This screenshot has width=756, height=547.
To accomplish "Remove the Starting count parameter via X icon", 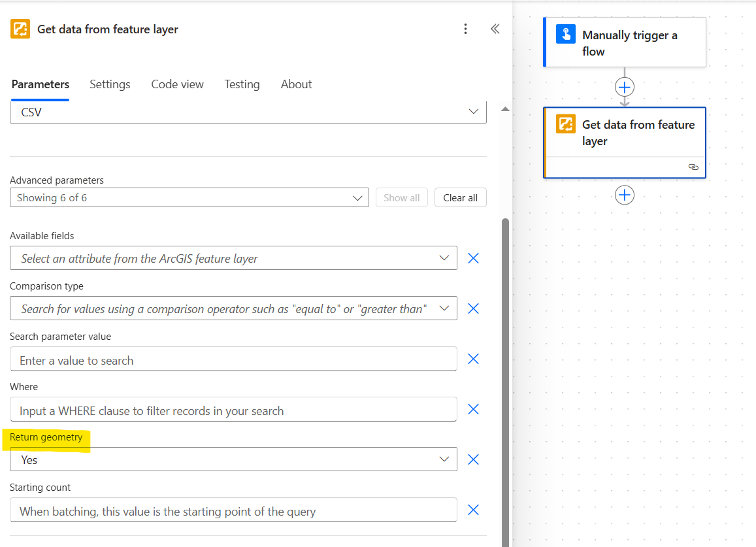I will point(473,510).
